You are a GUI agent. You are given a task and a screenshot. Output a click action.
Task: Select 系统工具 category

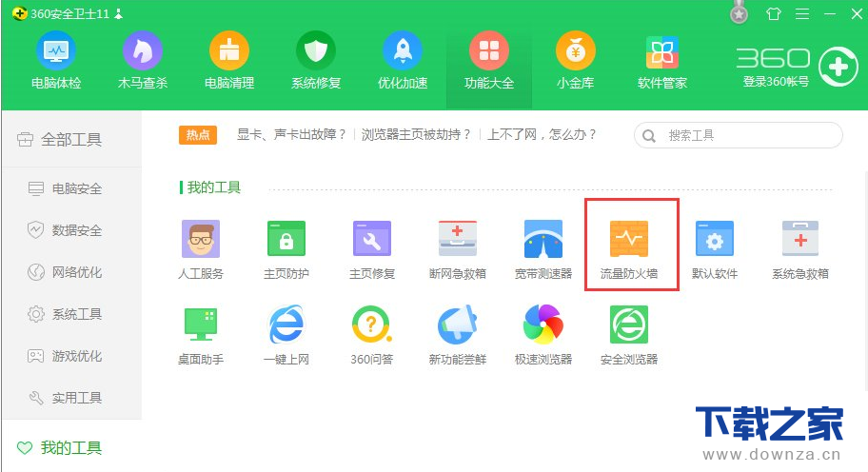point(65,314)
